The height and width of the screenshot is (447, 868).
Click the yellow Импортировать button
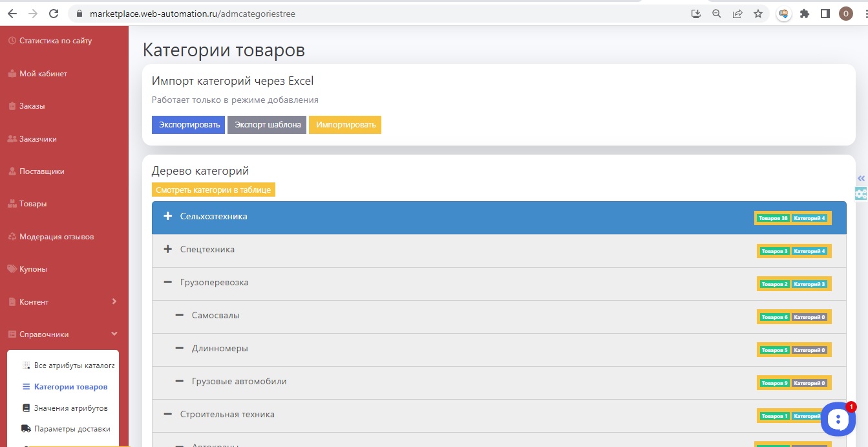[345, 125]
